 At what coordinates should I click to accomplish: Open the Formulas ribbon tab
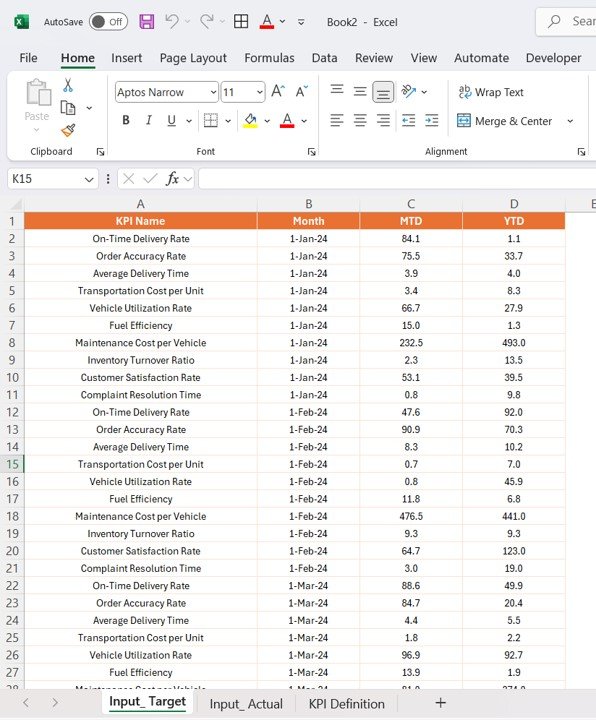pos(269,58)
